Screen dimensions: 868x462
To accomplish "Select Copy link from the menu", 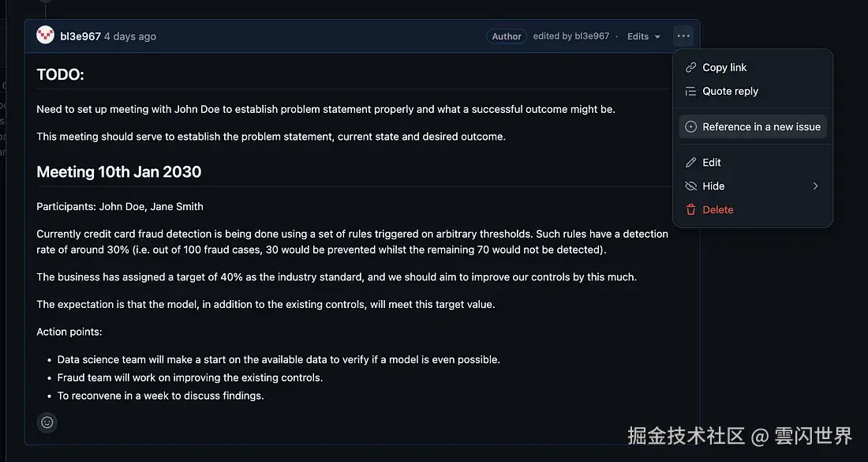I will 724,67.
